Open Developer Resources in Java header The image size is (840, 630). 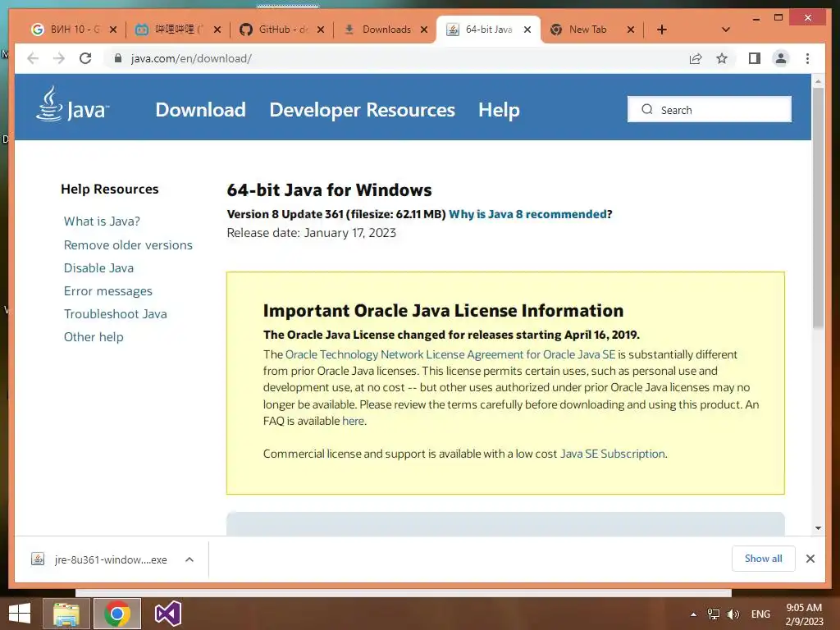tap(362, 110)
